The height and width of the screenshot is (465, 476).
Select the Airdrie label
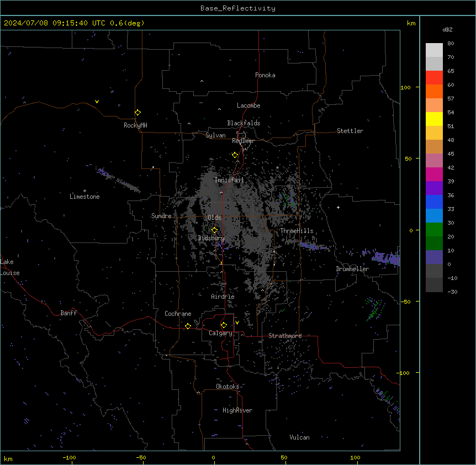pyautogui.click(x=223, y=297)
